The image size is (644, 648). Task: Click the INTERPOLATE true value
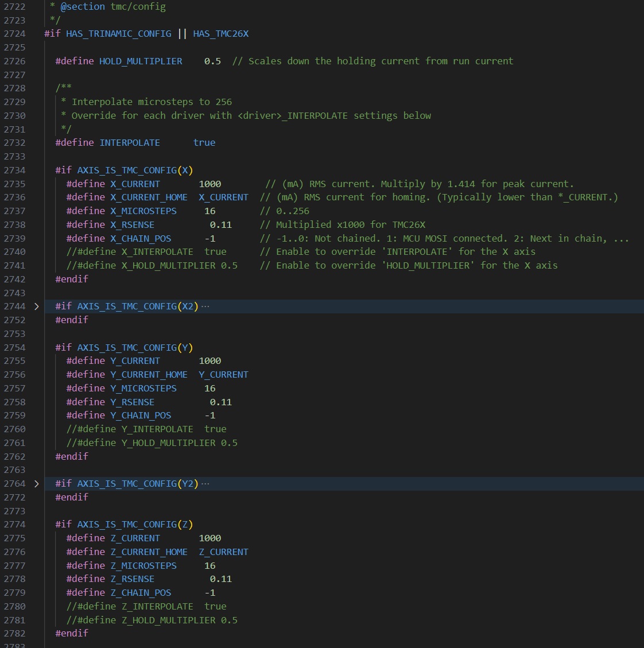(x=204, y=142)
